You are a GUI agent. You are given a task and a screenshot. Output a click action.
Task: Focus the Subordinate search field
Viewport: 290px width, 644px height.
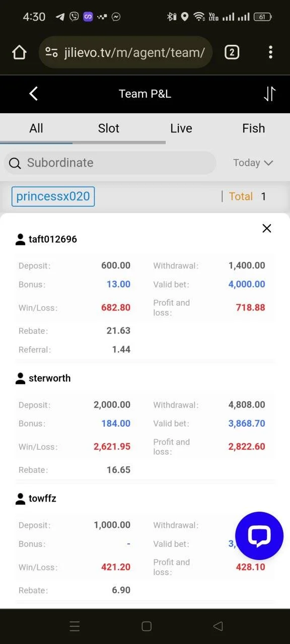110,163
